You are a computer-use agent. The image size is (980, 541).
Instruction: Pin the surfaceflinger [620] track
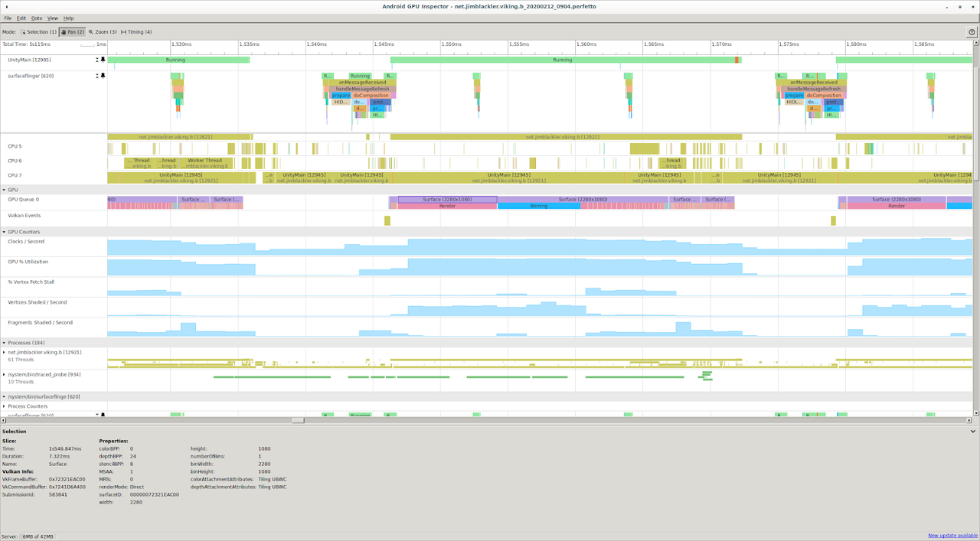click(x=103, y=76)
